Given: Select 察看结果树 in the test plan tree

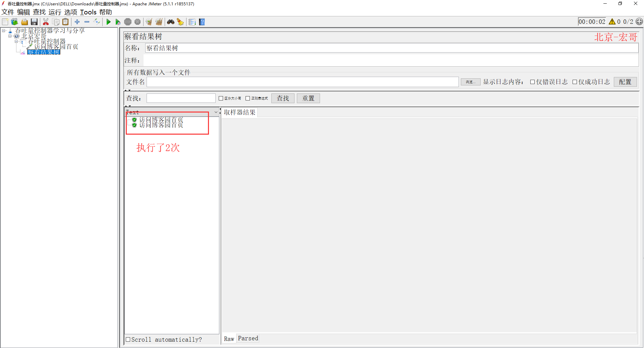Looking at the screenshot, I should coord(44,52).
